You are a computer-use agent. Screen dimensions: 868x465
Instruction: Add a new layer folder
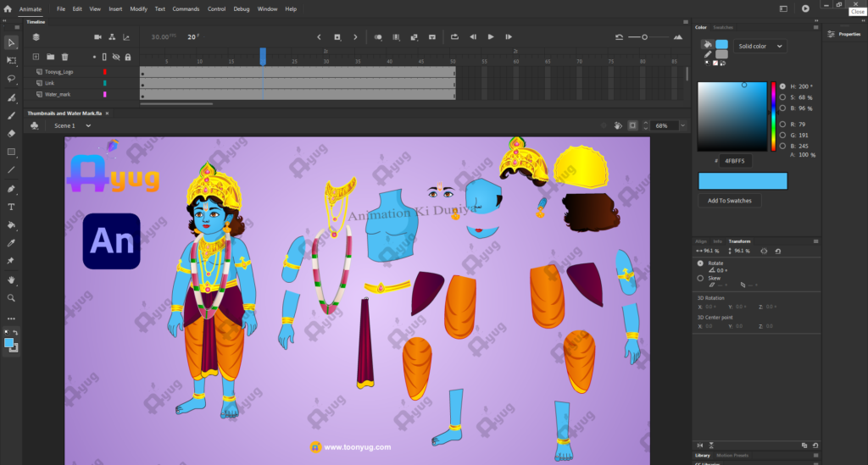[x=50, y=57]
